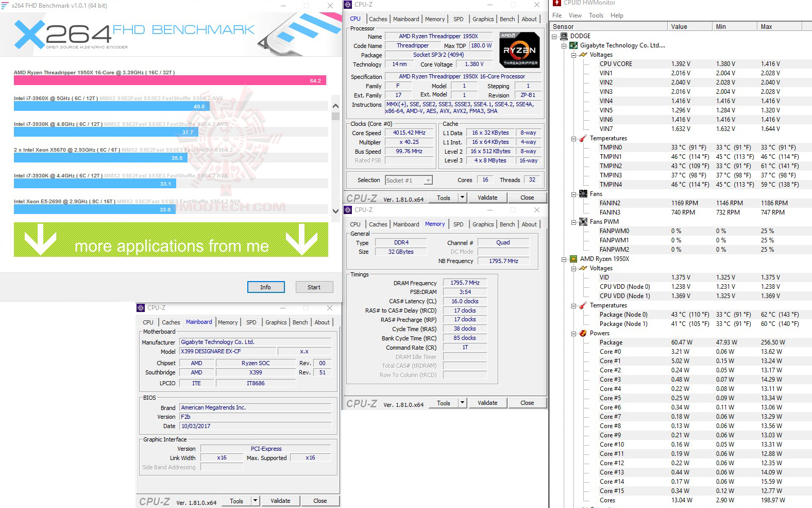
Task: Click Close in the CPU-Z Memory window
Action: (527, 403)
